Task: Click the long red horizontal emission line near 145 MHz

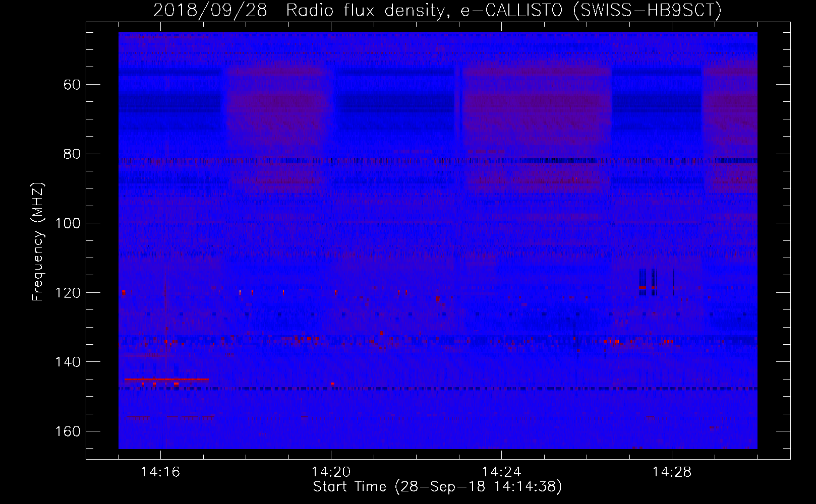Action: [x=166, y=379]
